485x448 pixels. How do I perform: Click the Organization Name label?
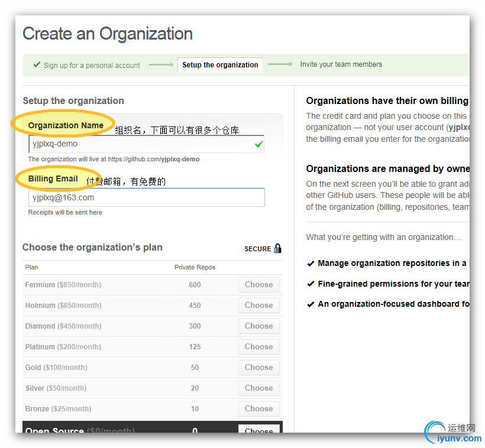pyautogui.click(x=66, y=125)
